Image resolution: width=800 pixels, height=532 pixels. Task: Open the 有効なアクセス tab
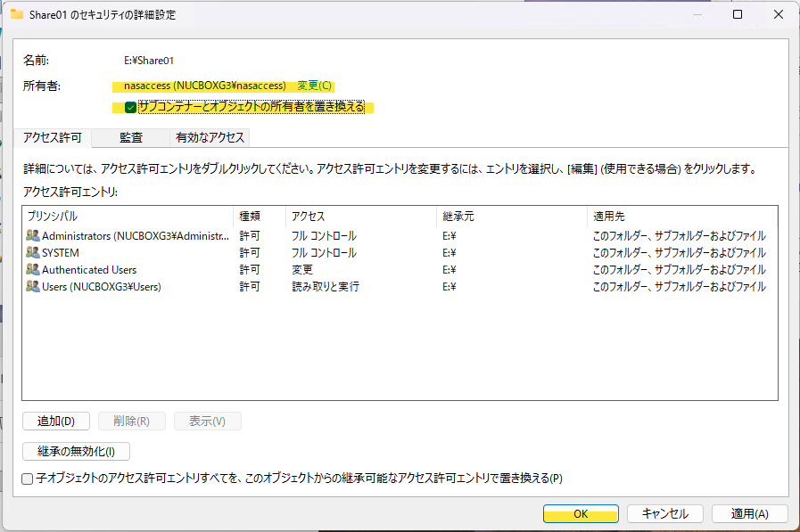pos(210,137)
